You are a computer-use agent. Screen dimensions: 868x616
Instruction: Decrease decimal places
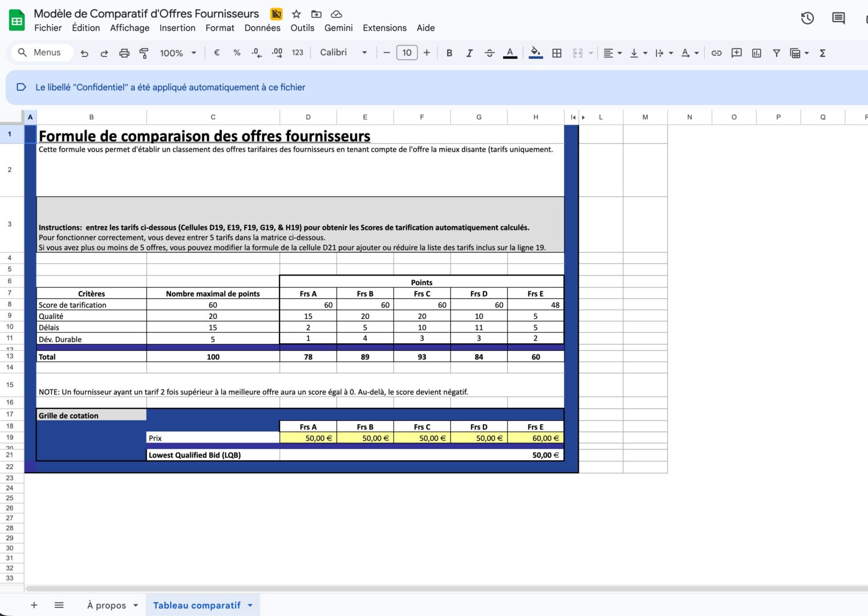pyautogui.click(x=257, y=53)
